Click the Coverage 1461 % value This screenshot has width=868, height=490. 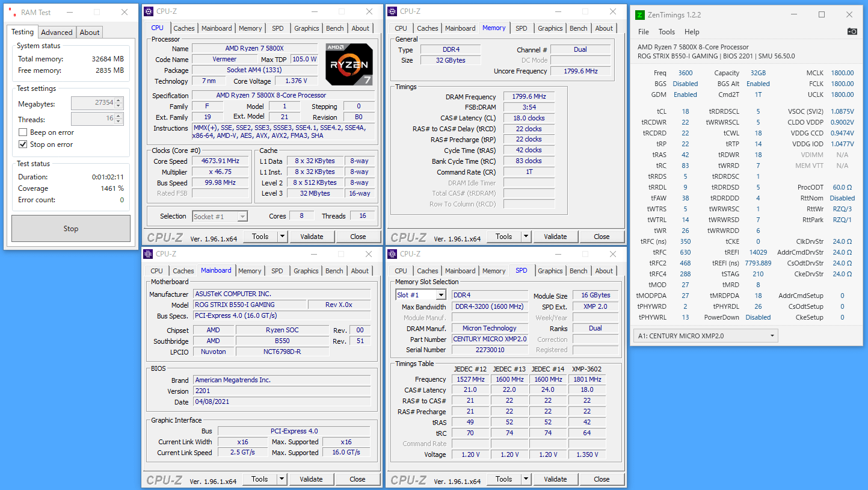point(112,188)
